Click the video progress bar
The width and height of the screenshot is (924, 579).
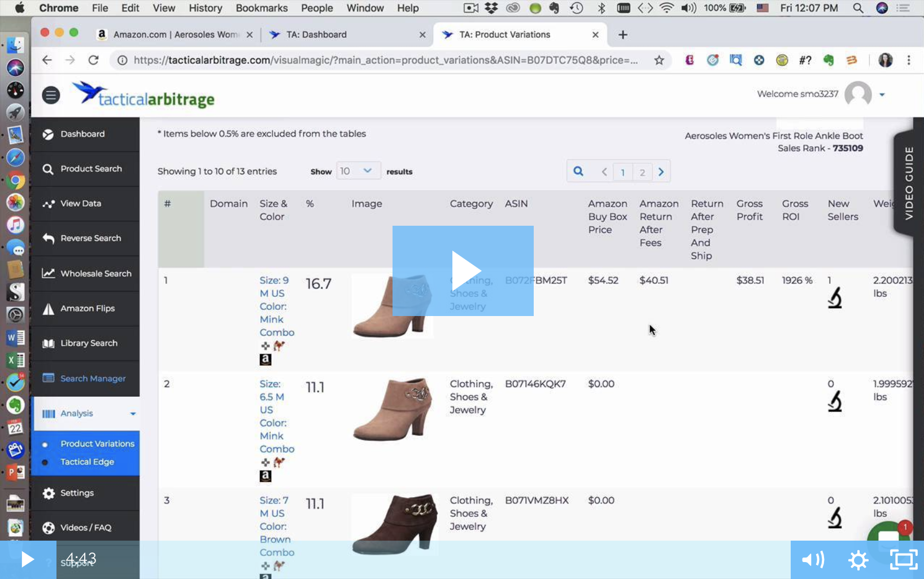pos(424,560)
